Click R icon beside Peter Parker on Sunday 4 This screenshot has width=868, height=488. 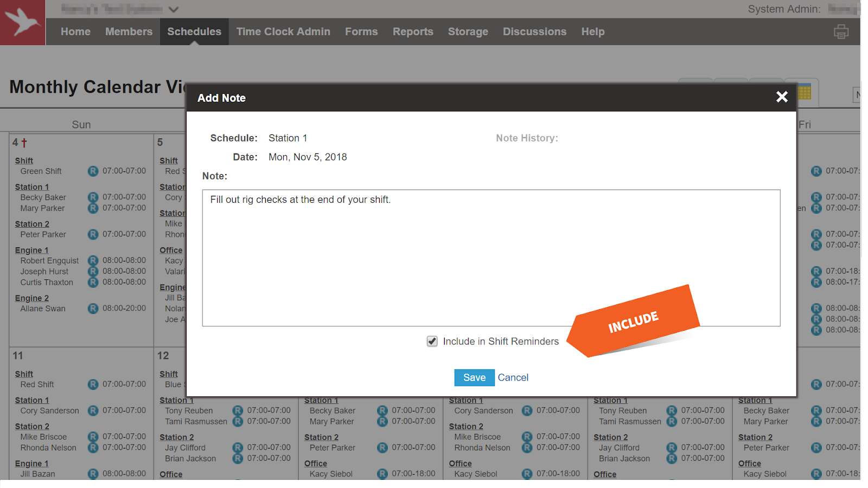pos(93,234)
